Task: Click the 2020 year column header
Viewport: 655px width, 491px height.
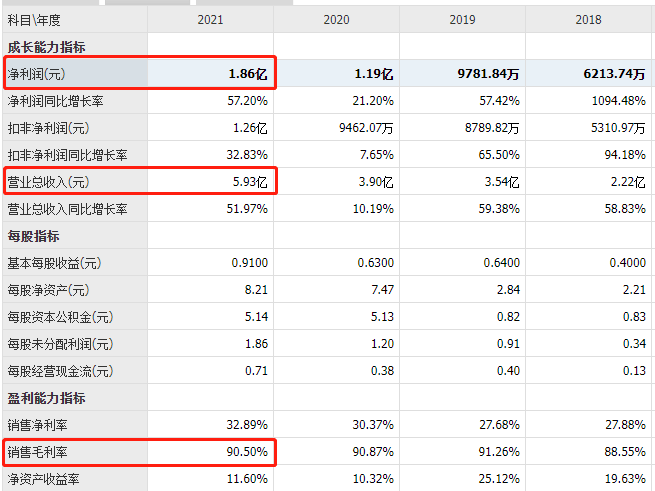Action: (337, 19)
